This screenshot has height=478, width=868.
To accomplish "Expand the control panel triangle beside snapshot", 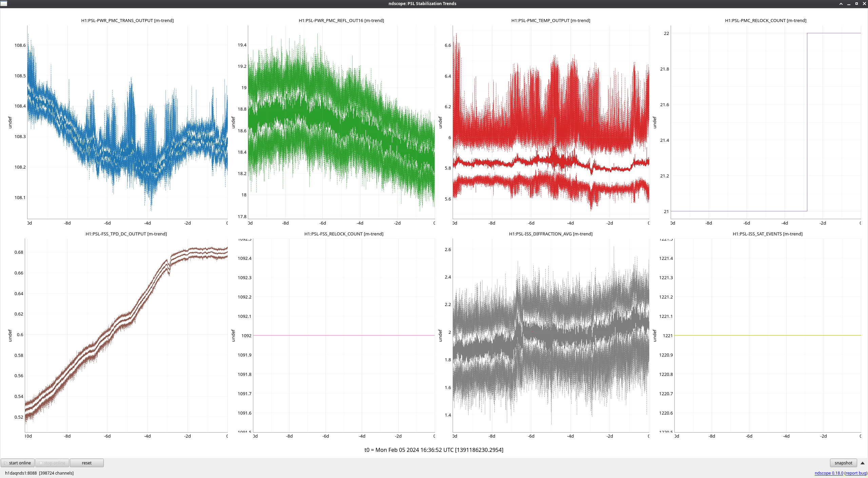I will tap(863, 463).
